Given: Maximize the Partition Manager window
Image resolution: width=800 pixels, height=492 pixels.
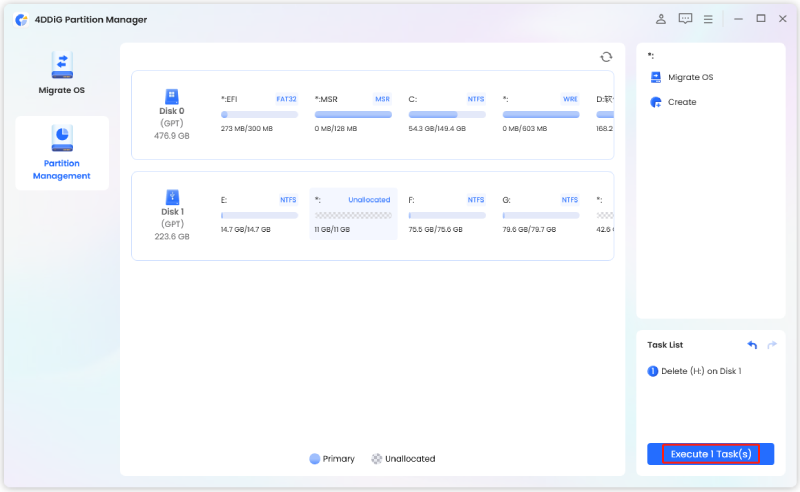Looking at the screenshot, I should coord(761,19).
